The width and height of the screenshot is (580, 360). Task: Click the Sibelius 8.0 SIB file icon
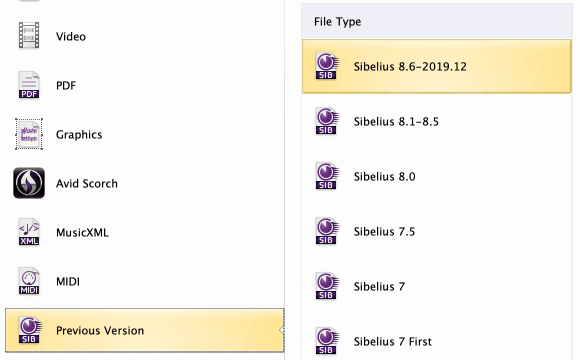tap(327, 176)
